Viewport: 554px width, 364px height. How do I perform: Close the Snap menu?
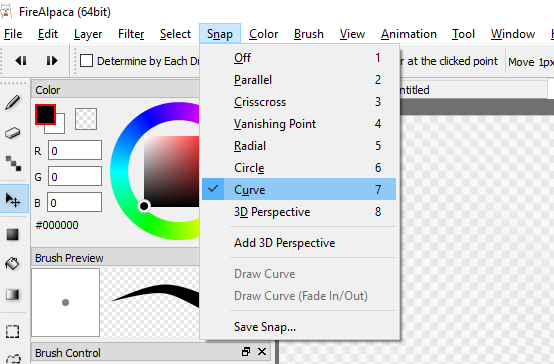tap(220, 34)
